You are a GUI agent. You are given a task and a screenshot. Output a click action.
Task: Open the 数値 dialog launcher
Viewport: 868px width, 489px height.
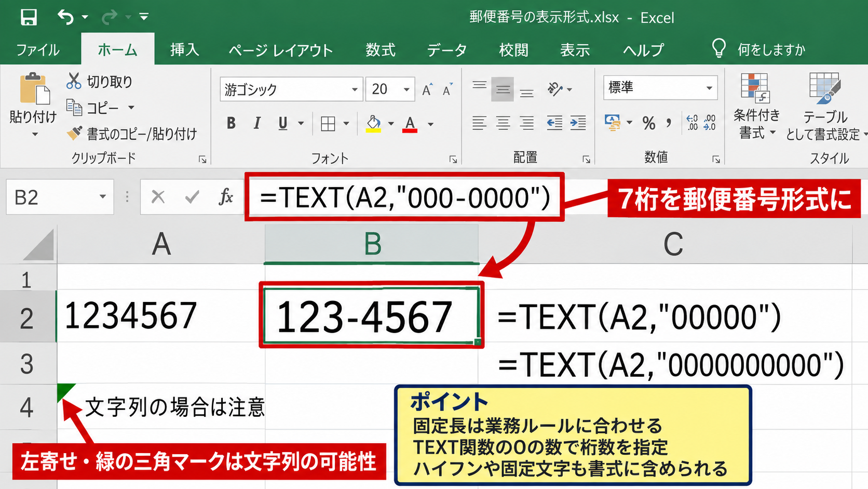coord(716,160)
